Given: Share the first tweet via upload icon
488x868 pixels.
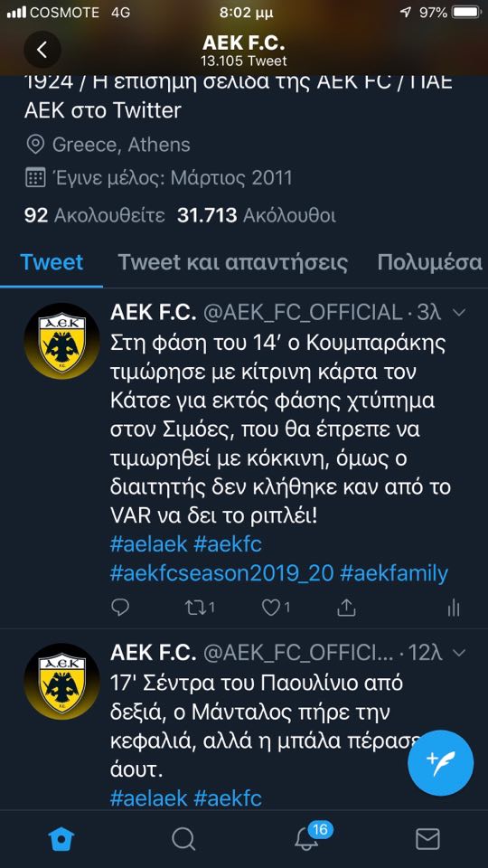Looking at the screenshot, I should (x=346, y=608).
